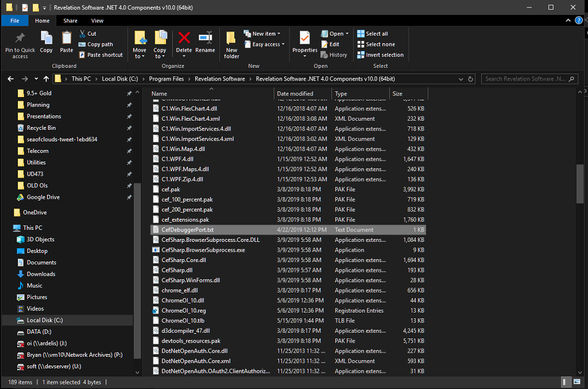Click Program Files in the address breadcrumb

166,79
